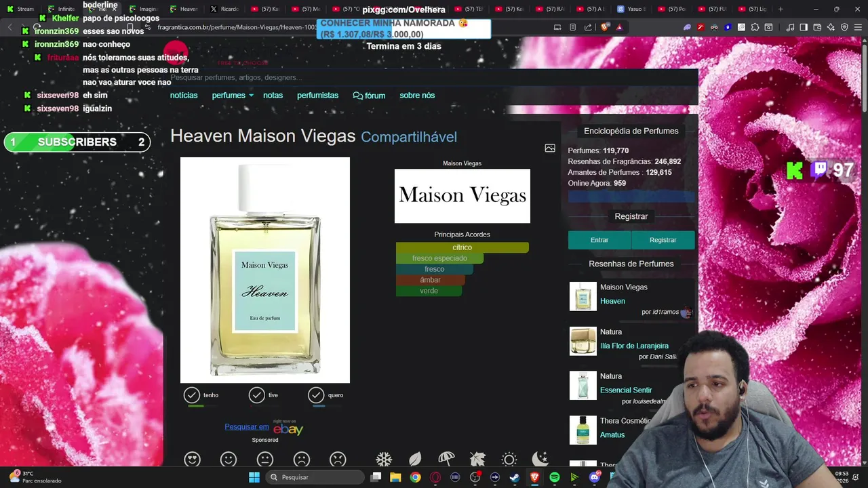Click the share page icon in address bar

pyautogui.click(x=588, y=27)
